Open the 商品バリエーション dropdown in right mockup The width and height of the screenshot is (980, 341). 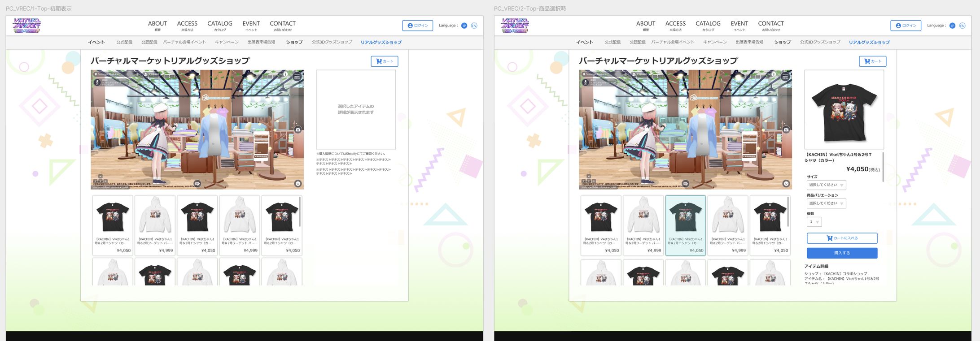(827, 203)
